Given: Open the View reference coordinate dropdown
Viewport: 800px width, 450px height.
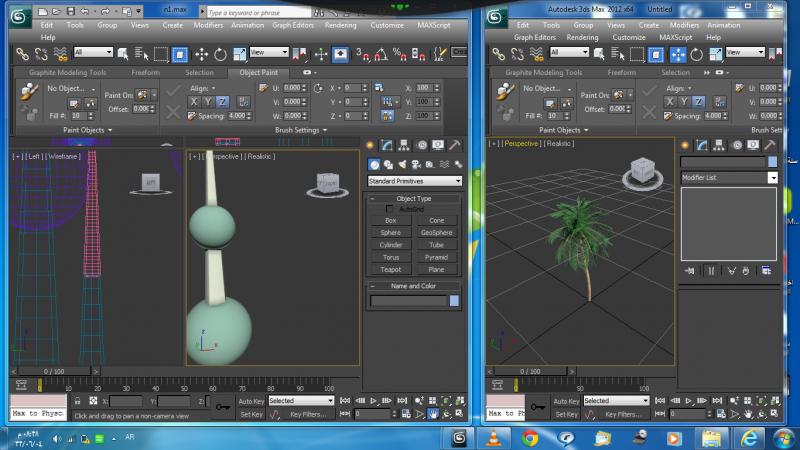Looking at the screenshot, I should tap(270, 53).
